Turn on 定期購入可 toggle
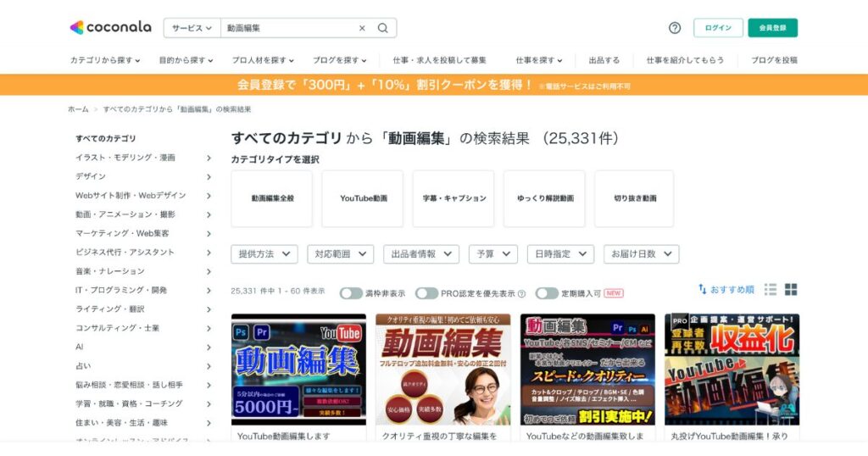Screen dimensions: 868x456 (547, 293)
